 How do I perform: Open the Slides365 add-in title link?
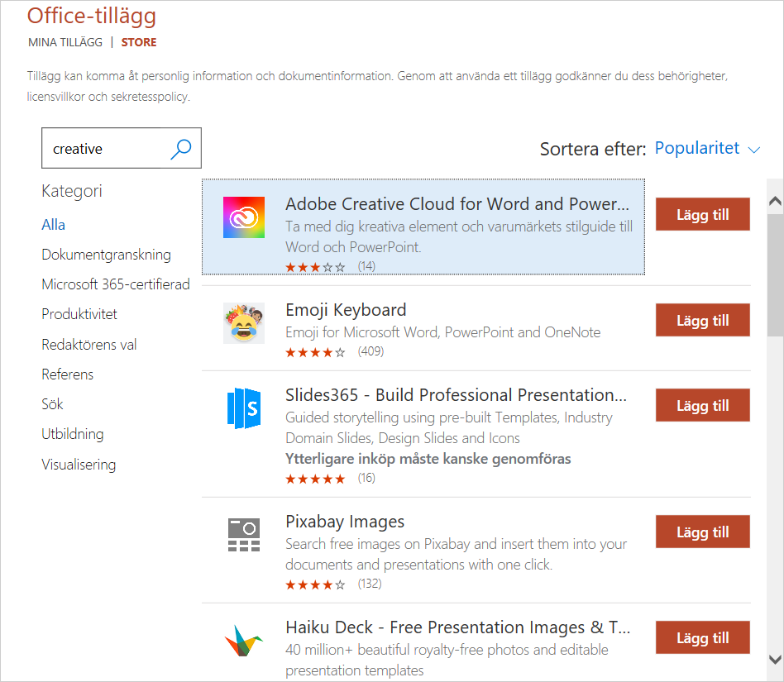(x=456, y=395)
